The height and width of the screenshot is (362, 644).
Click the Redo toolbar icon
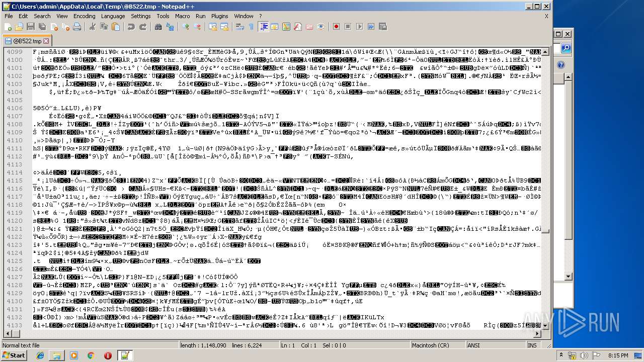(143, 27)
